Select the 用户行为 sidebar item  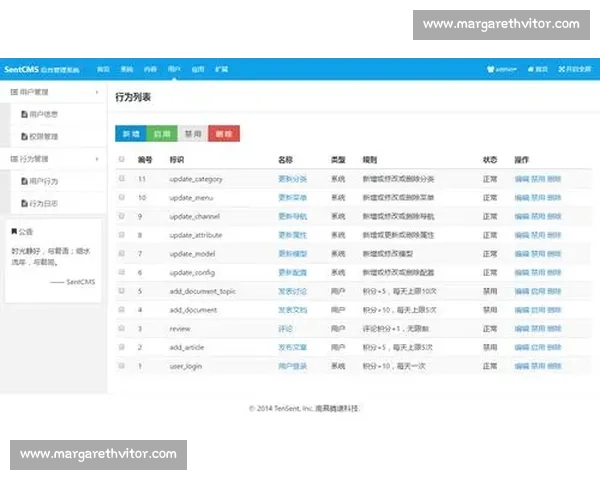coord(58,181)
